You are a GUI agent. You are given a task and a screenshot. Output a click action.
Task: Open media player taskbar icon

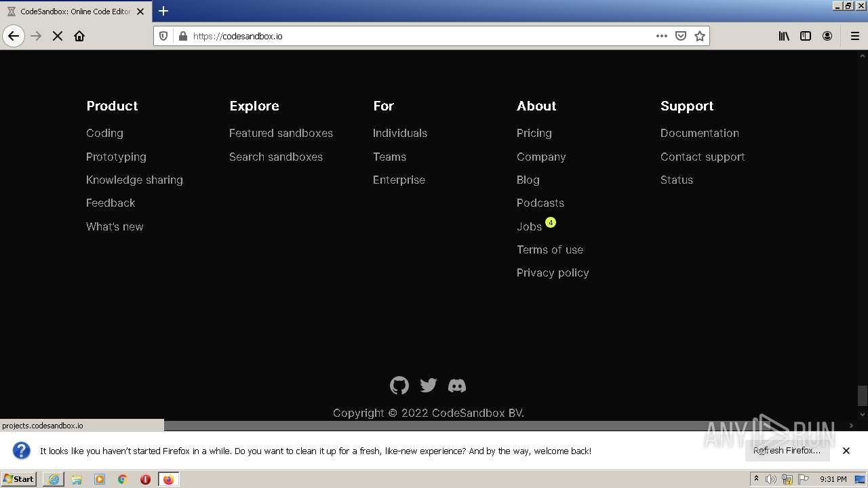click(x=100, y=479)
